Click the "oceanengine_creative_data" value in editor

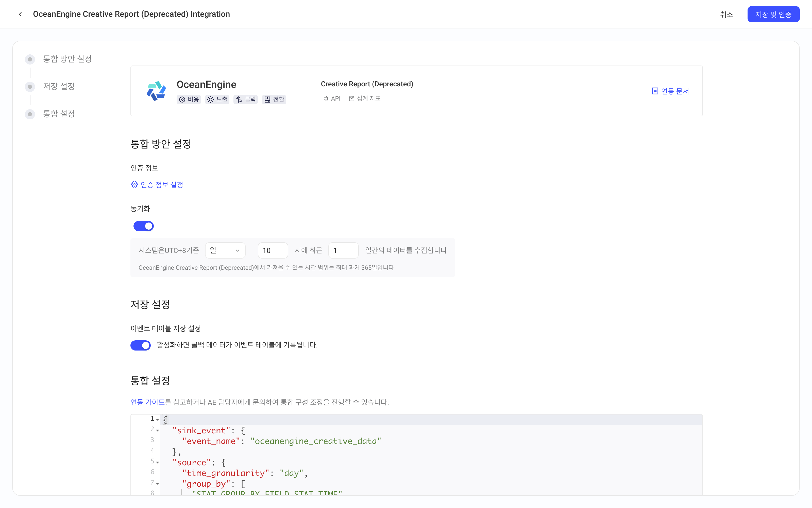coord(316,441)
